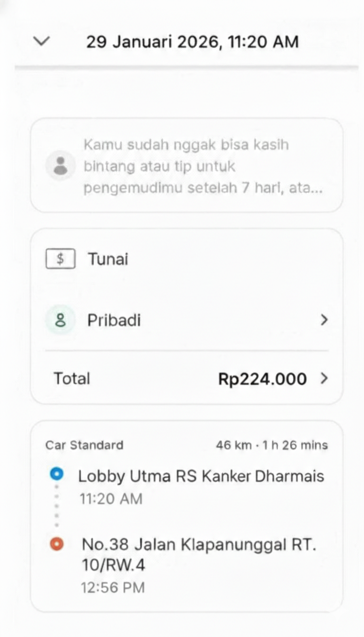Tap the cash payment icon
The image size is (364, 637).
coord(60,259)
